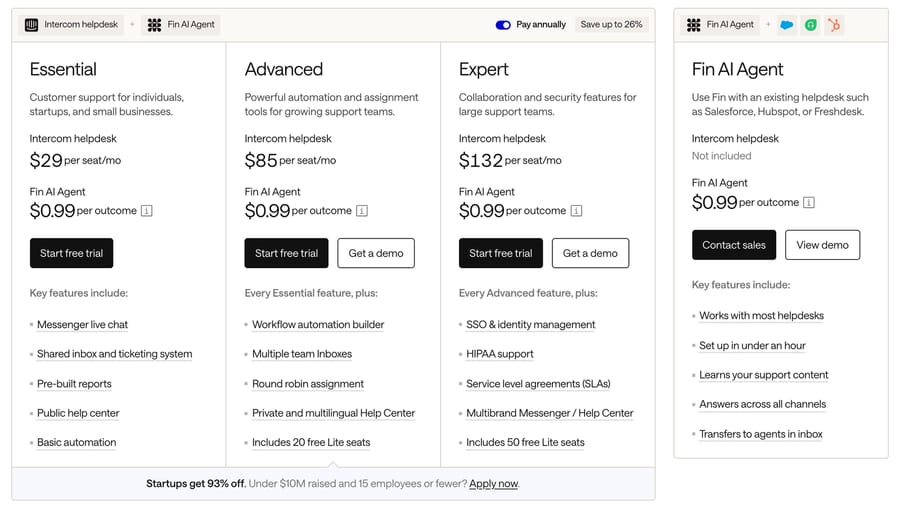Open Multiple team Inboxes feature
The image size is (900, 510).
302,354
